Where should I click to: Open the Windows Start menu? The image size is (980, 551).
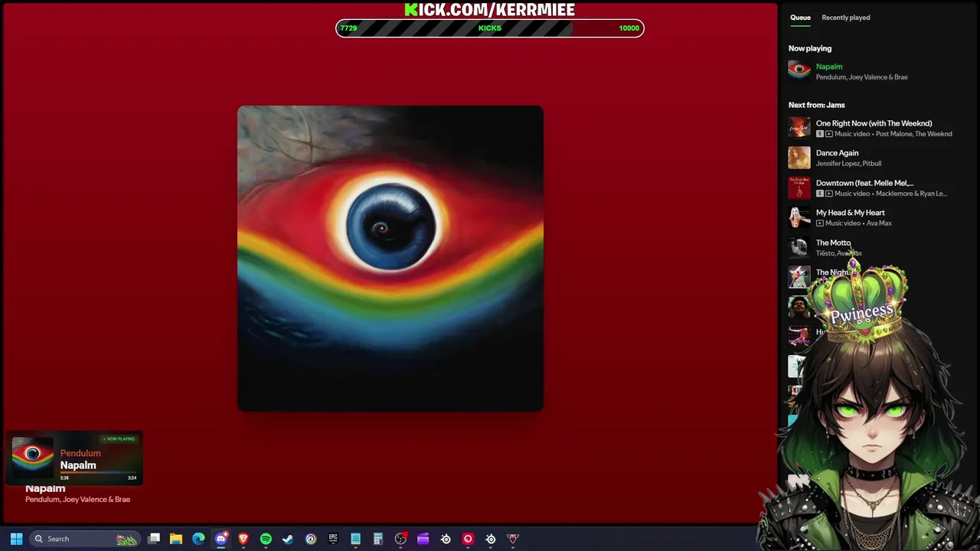tap(16, 539)
